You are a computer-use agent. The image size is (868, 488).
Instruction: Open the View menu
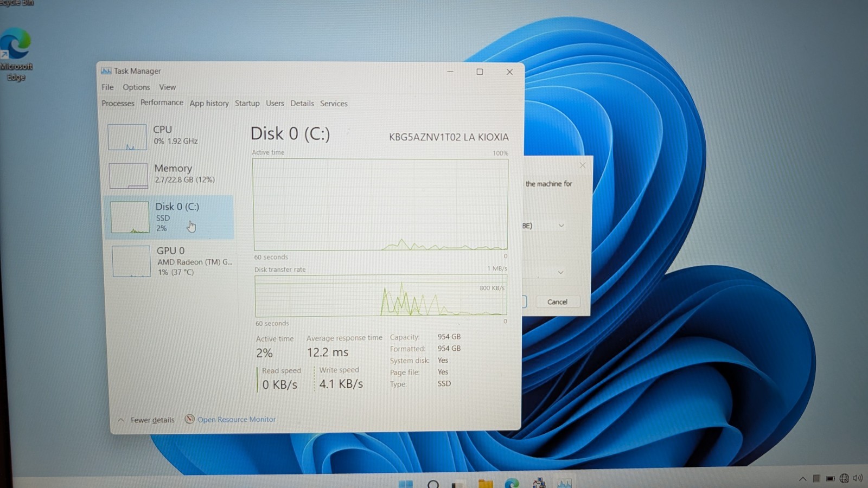[167, 87]
